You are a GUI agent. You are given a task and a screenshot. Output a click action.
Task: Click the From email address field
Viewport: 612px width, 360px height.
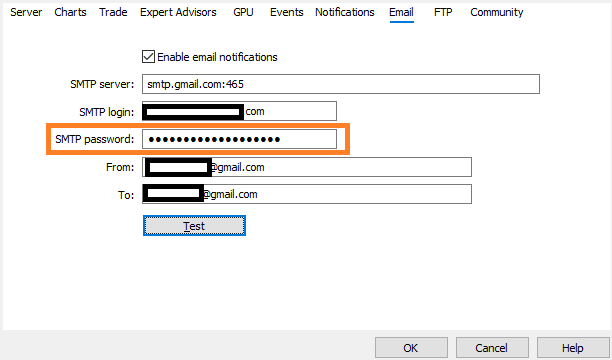pyautogui.click(x=307, y=167)
